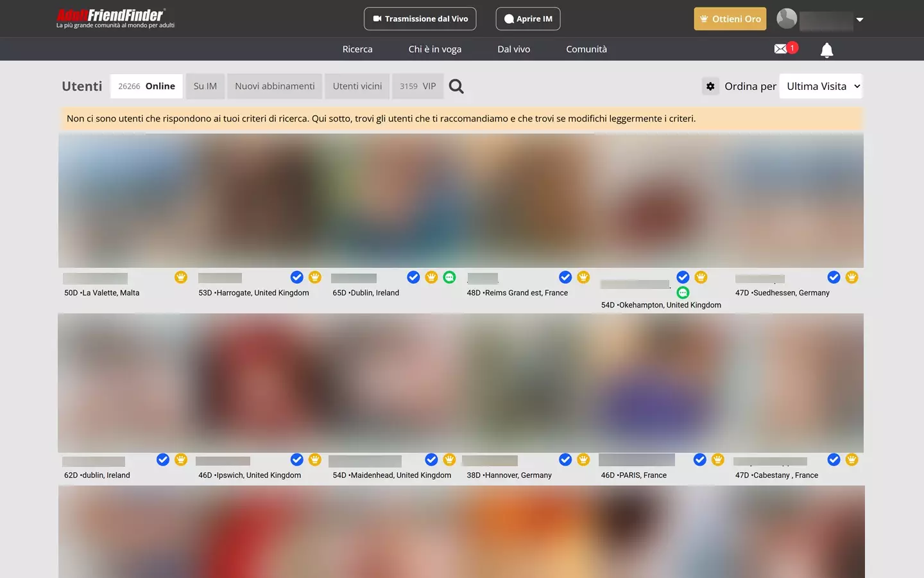Click verified checkmark for PARIS user
The image size is (924, 578).
(x=700, y=459)
